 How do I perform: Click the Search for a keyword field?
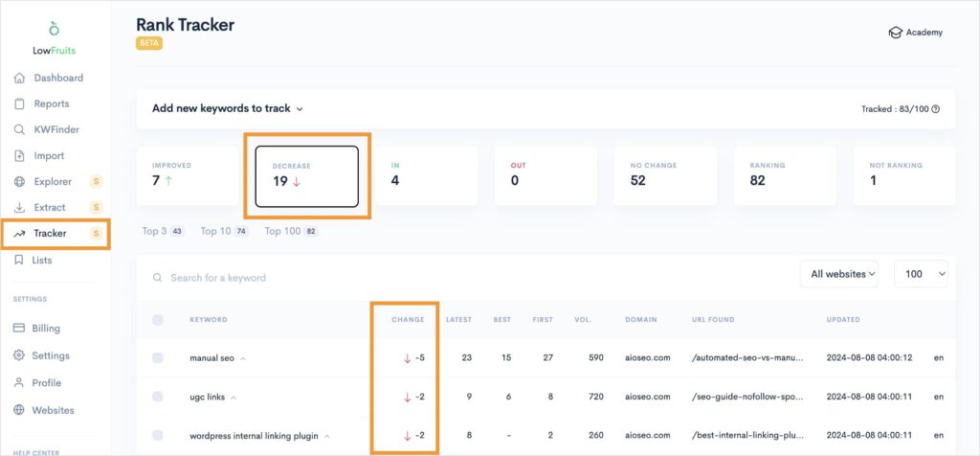tap(218, 277)
